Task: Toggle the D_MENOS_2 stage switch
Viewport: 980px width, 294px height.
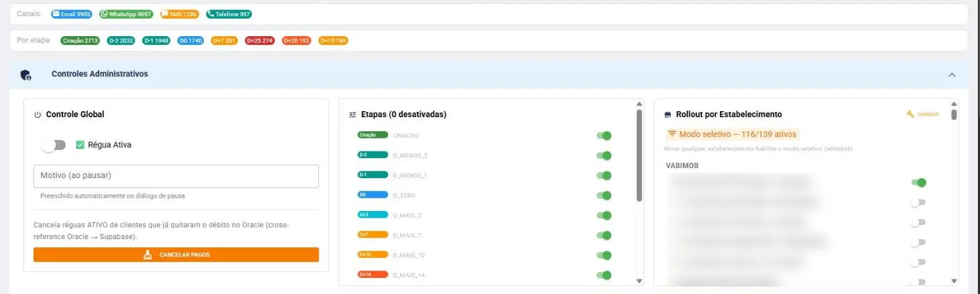Action: pyautogui.click(x=604, y=155)
